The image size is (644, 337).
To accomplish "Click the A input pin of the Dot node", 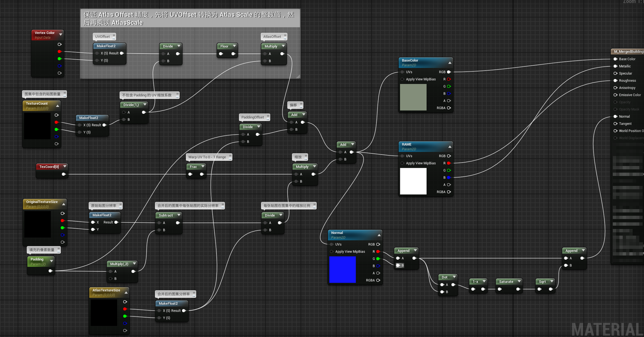I will click(x=442, y=284).
